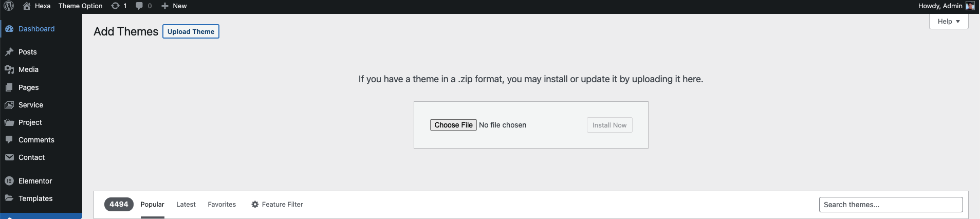Open Posts via pushpin icon
Screen dimensions: 980x219
[9, 52]
